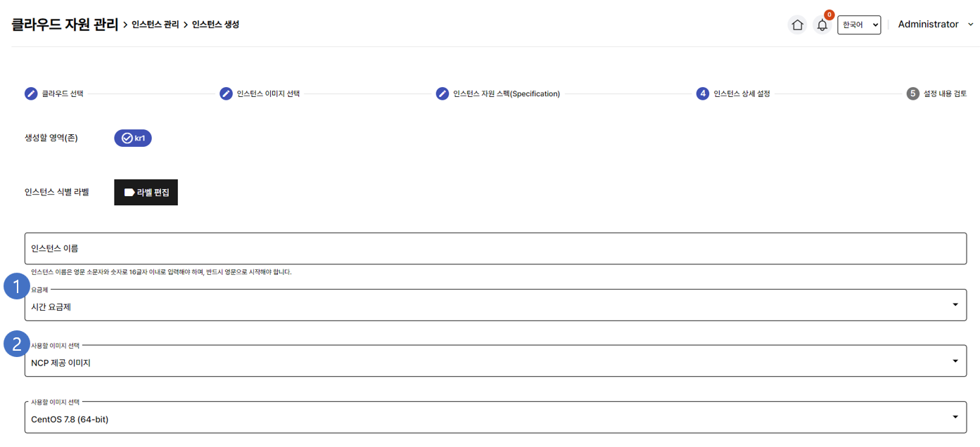Click the pencil icon for 인스턴스 자원 스펙 step
980x447 pixels.
coord(442,93)
